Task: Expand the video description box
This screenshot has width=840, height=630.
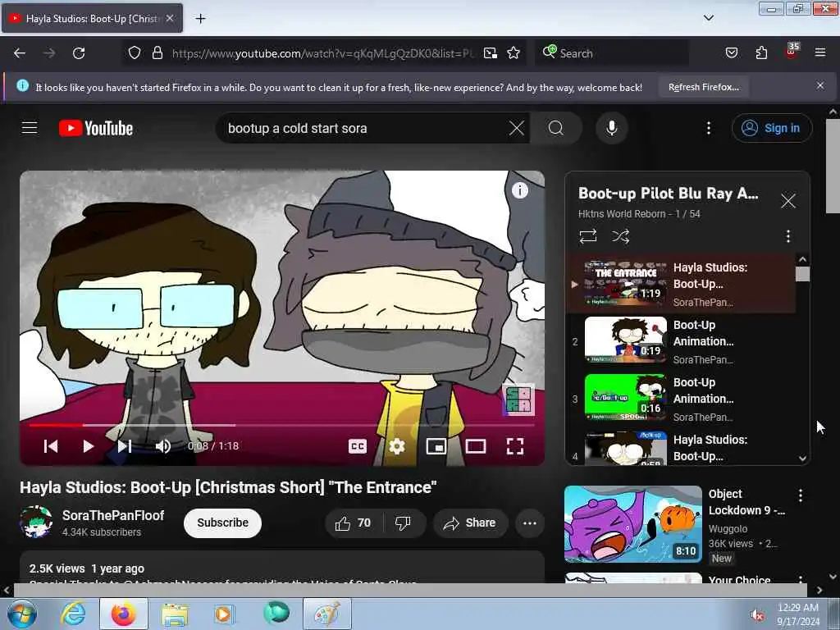Action: tap(282, 568)
